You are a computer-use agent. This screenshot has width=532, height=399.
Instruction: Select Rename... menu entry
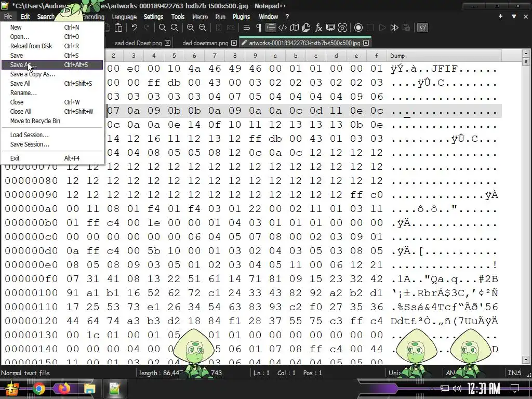[x=52, y=92]
